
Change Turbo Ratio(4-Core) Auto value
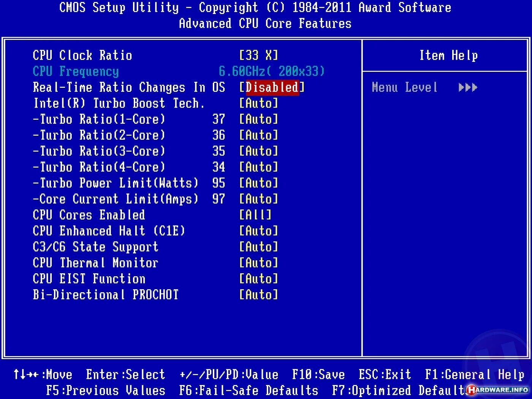pyautogui.click(x=259, y=167)
